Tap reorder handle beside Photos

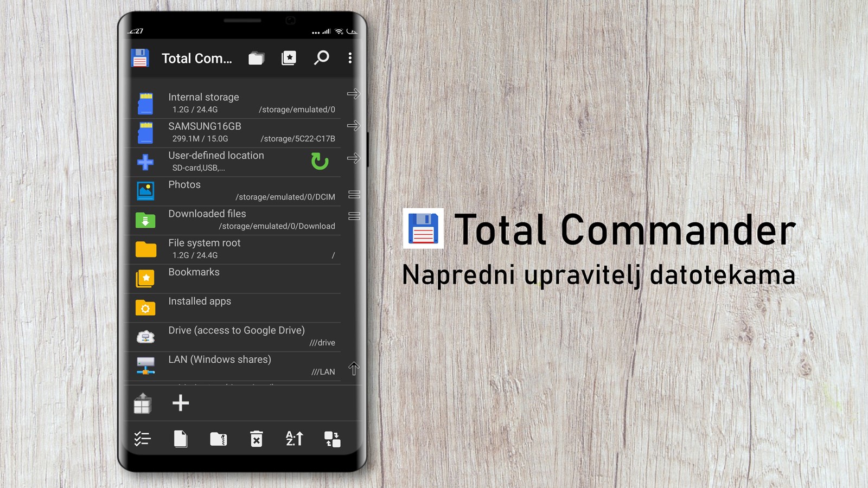click(x=354, y=195)
